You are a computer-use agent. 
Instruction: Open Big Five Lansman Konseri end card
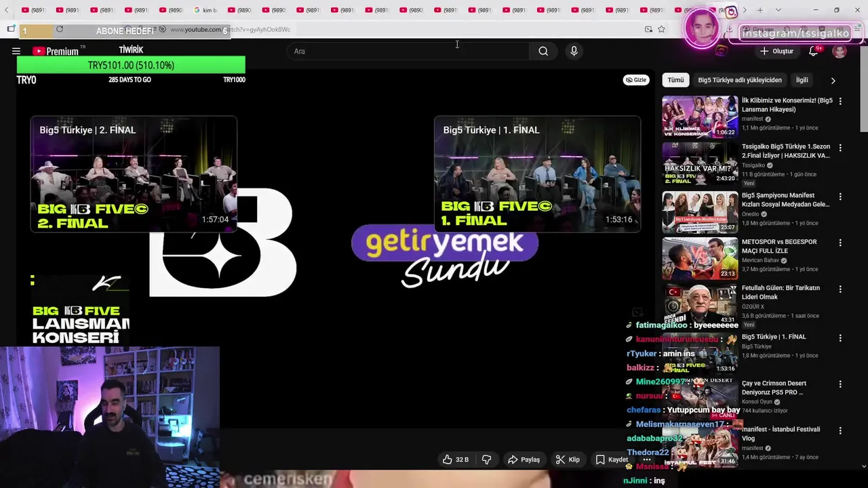(x=80, y=310)
